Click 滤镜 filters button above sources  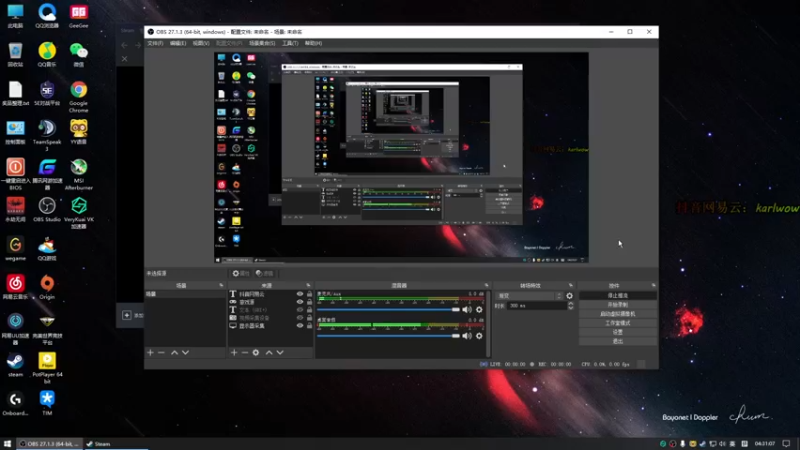(265, 273)
